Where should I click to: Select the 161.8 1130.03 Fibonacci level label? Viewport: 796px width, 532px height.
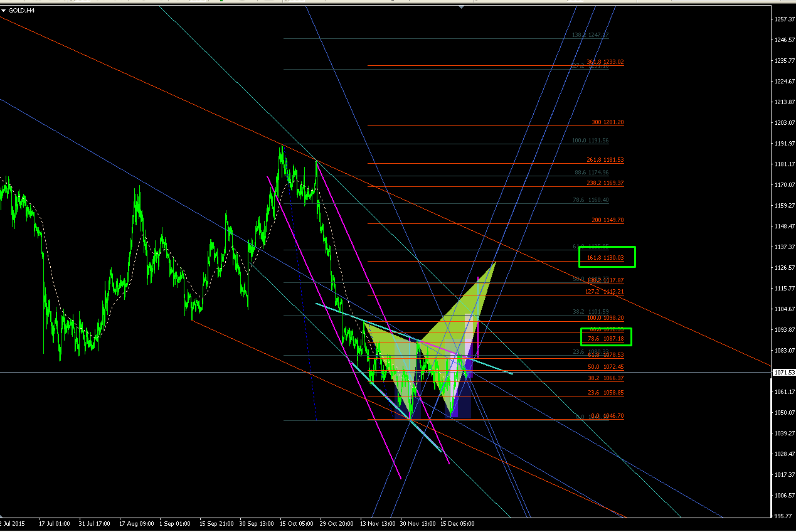click(x=605, y=257)
